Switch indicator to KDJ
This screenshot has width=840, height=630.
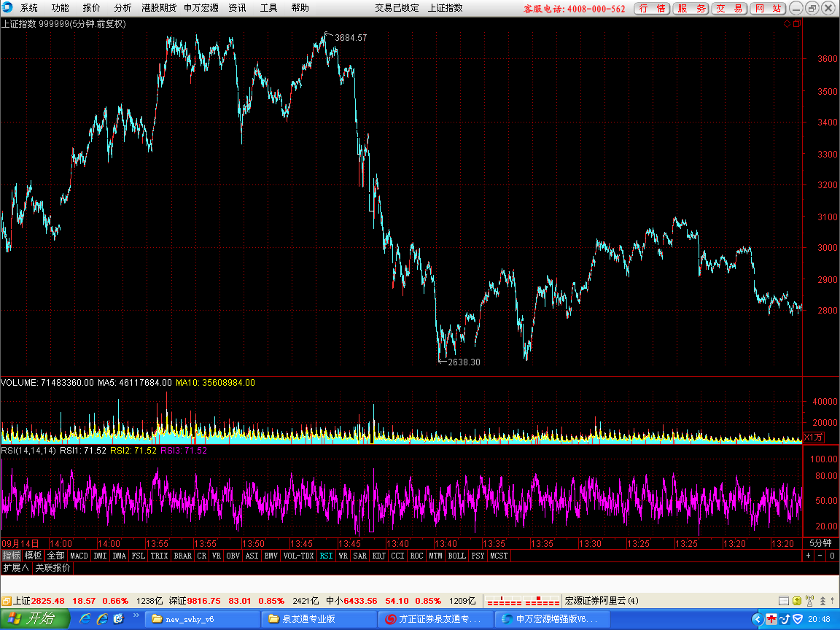click(x=378, y=556)
